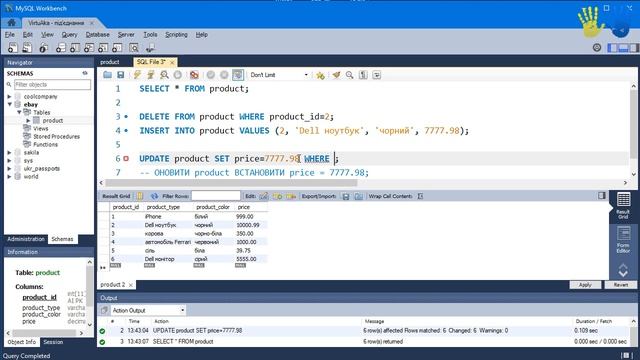
Task: Toggle autocommit mode icon in editor toolbar
Action: pos(238,75)
